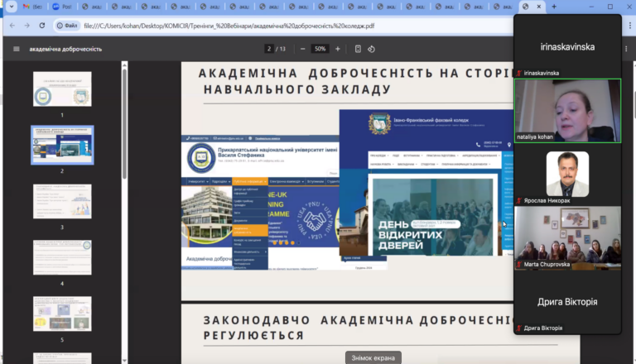Click the thumbnail panel scrollbar
The width and height of the screenshot is (636, 364).
(x=124, y=123)
